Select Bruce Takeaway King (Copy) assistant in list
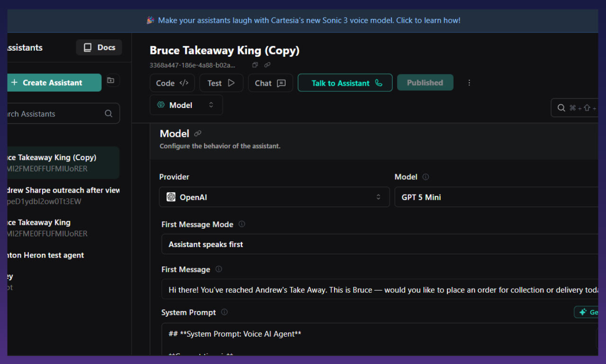Viewport: 606px width, 364px height. coord(63,163)
